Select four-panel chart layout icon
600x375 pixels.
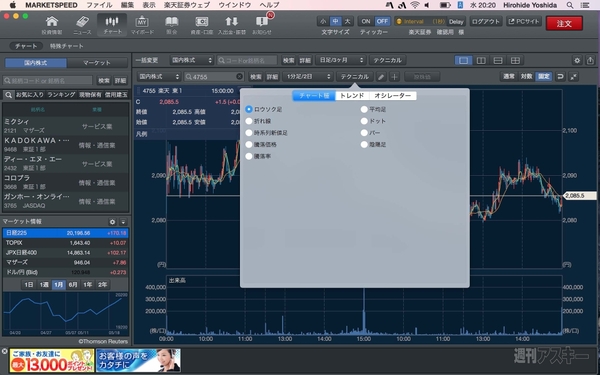(515, 60)
